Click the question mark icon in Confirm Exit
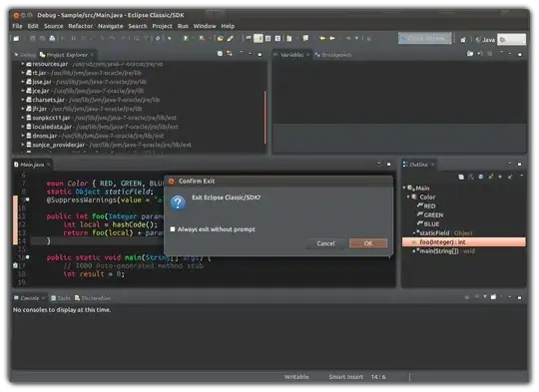 [178, 203]
